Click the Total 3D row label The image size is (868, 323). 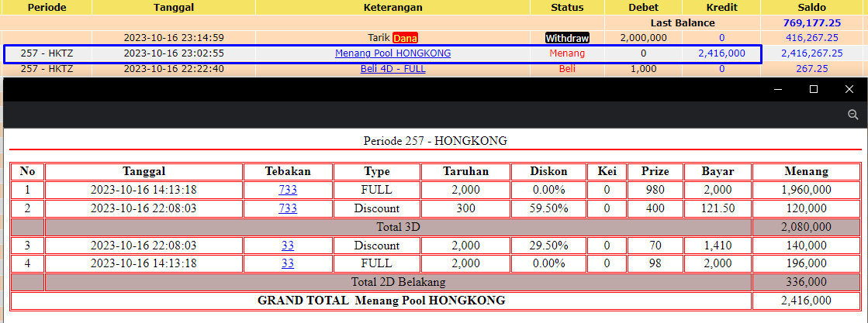click(x=398, y=227)
